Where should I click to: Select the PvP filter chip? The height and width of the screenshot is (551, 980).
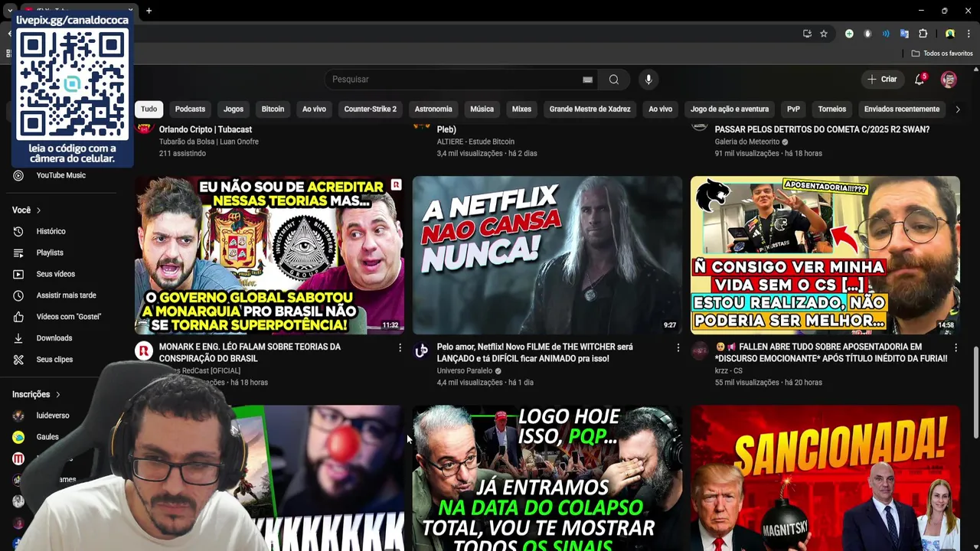pyautogui.click(x=793, y=109)
